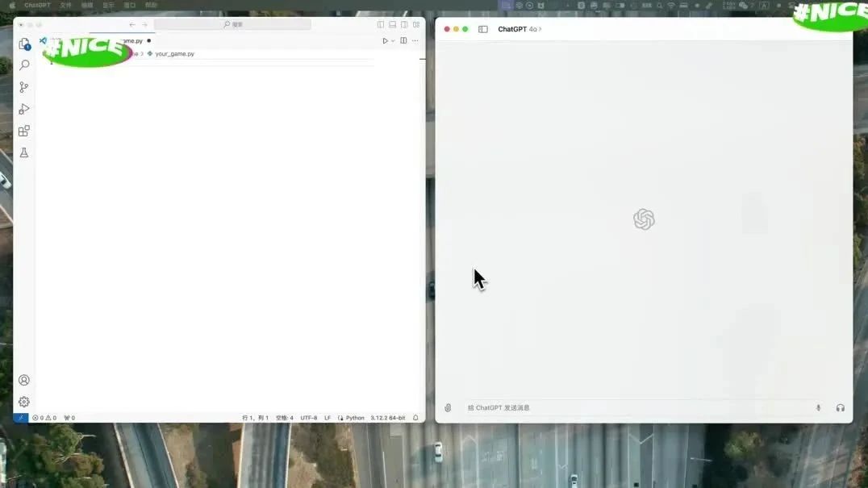Open notifications bell in VS Code status bar

point(415,418)
